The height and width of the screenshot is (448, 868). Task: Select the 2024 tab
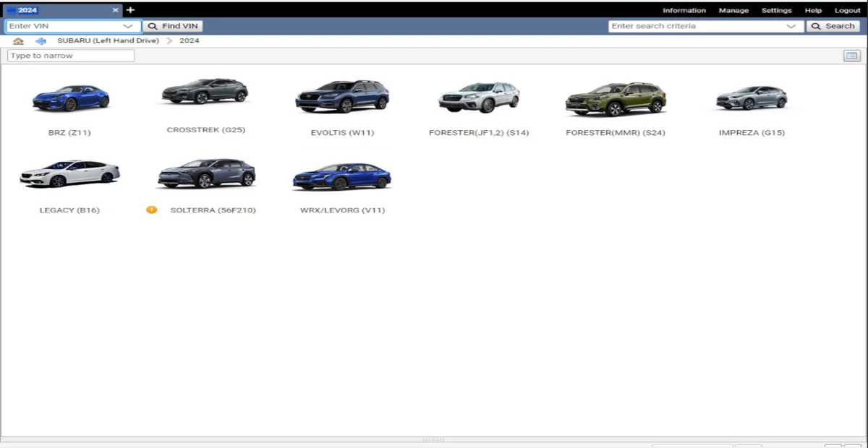click(61, 10)
